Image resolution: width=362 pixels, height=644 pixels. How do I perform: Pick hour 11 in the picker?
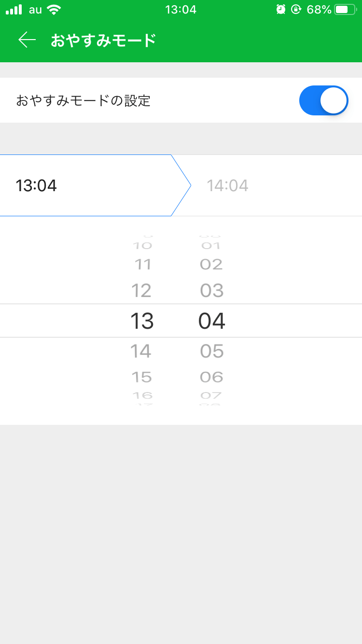point(142,265)
